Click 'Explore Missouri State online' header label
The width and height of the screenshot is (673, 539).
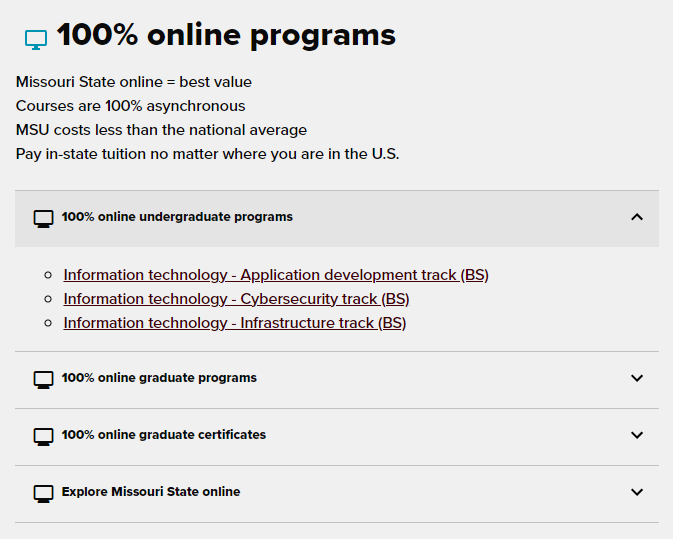[x=151, y=491]
